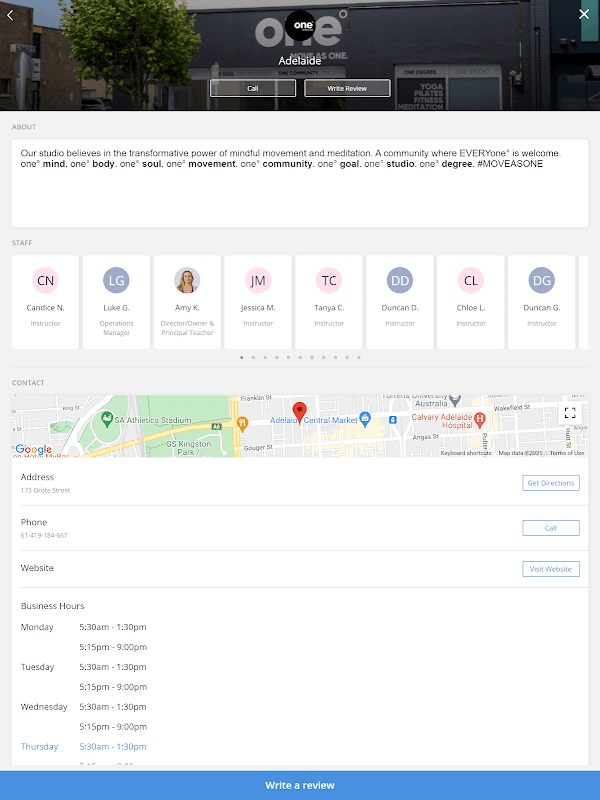Open the one° round logo avatar
The height and width of the screenshot is (800, 600).
point(300,25)
